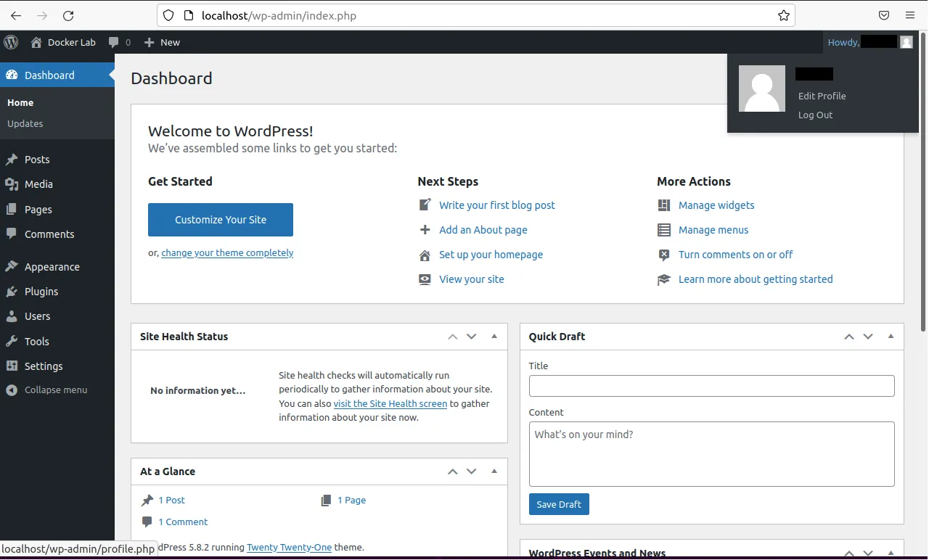The width and height of the screenshot is (929, 560).
Task: Open the Twenty Twenty-One theme link
Action: (289, 548)
